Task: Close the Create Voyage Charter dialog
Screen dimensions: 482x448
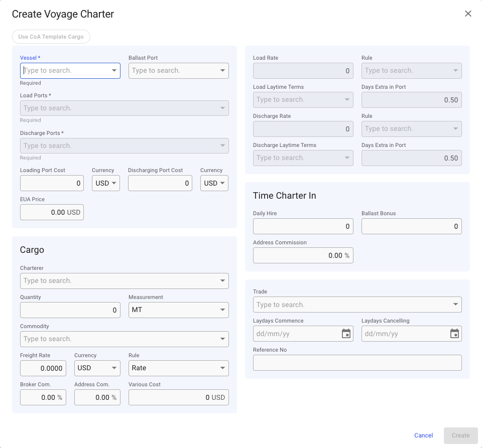Action: 468,14
